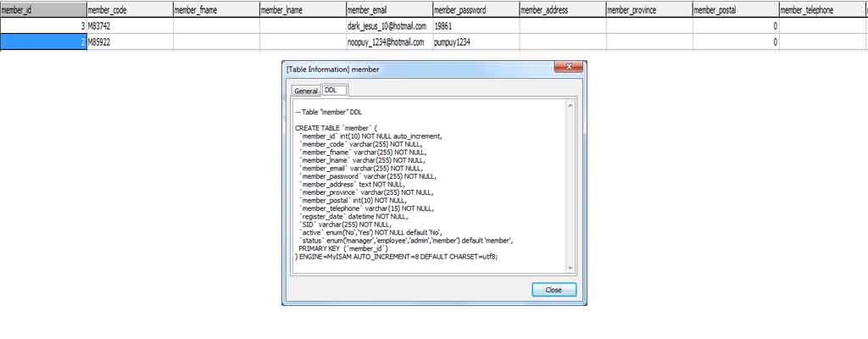Screen dimensions: 868x339
Task: Close the Table Information dialog via X
Action: 569,67
